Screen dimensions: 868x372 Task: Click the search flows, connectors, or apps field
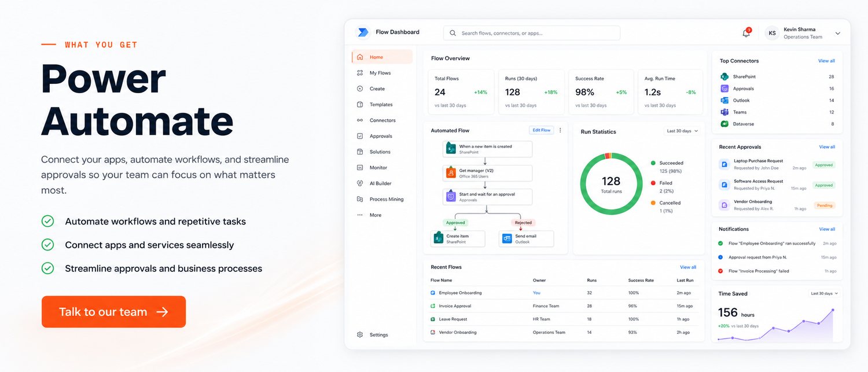pyautogui.click(x=532, y=33)
